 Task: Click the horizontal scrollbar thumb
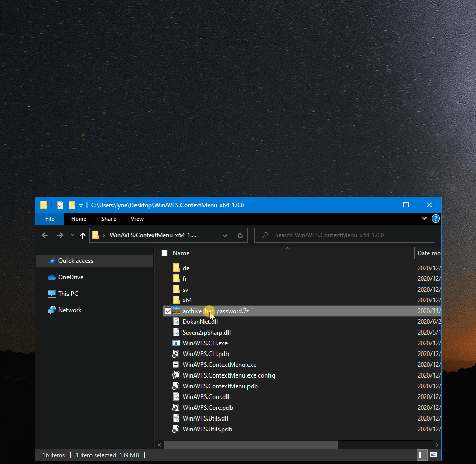tap(251, 445)
